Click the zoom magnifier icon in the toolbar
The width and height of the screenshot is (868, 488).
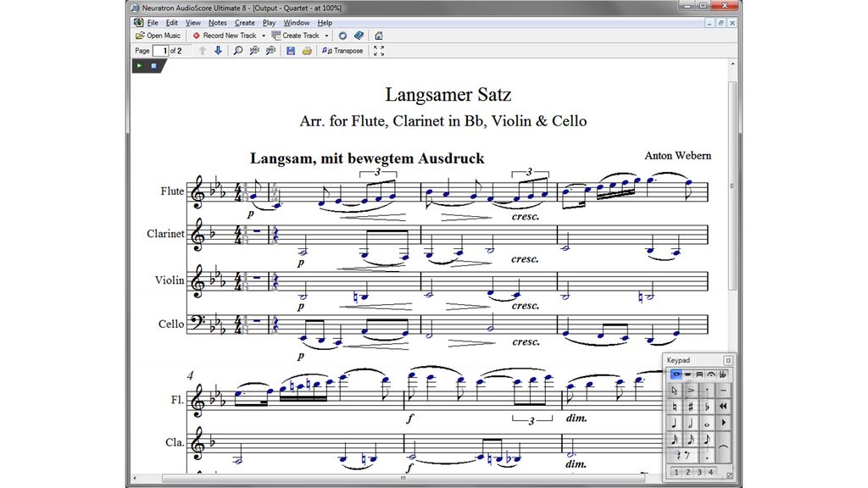238,51
